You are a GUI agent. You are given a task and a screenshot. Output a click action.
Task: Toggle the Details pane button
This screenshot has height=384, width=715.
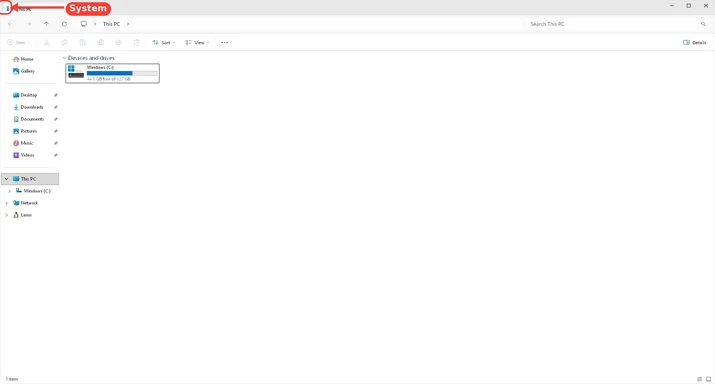click(x=694, y=42)
